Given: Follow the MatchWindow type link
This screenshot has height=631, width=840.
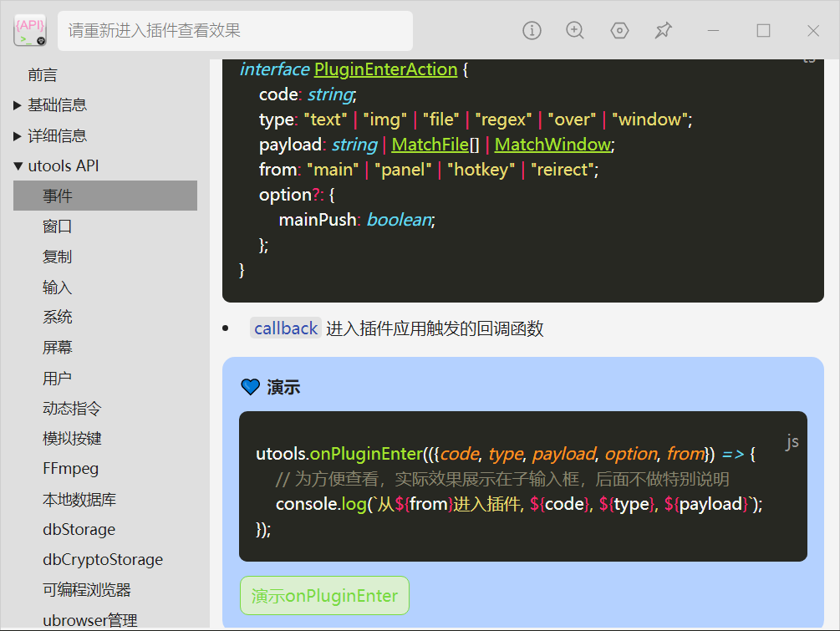Looking at the screenshot, I should 552,145.
